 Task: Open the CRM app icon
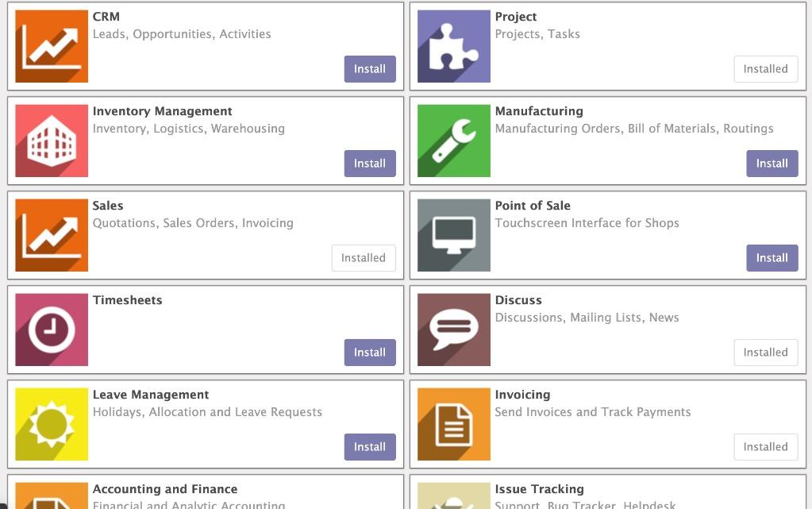pos(52,46)
